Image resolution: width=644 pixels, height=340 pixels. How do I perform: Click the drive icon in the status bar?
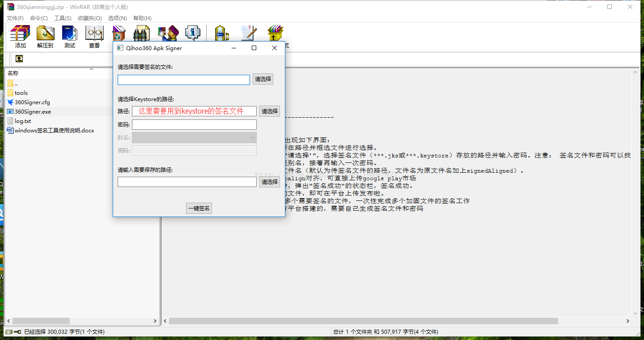point(9,332)
